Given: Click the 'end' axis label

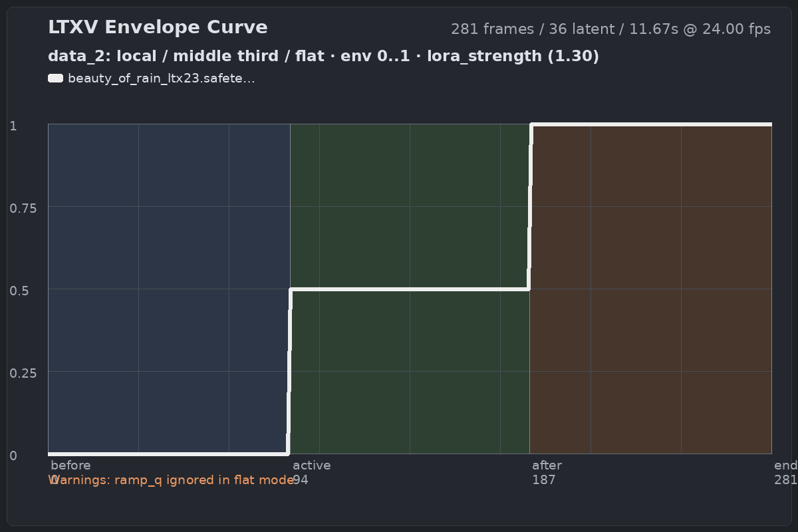Looking at the screenshot, I should [785, 465].
